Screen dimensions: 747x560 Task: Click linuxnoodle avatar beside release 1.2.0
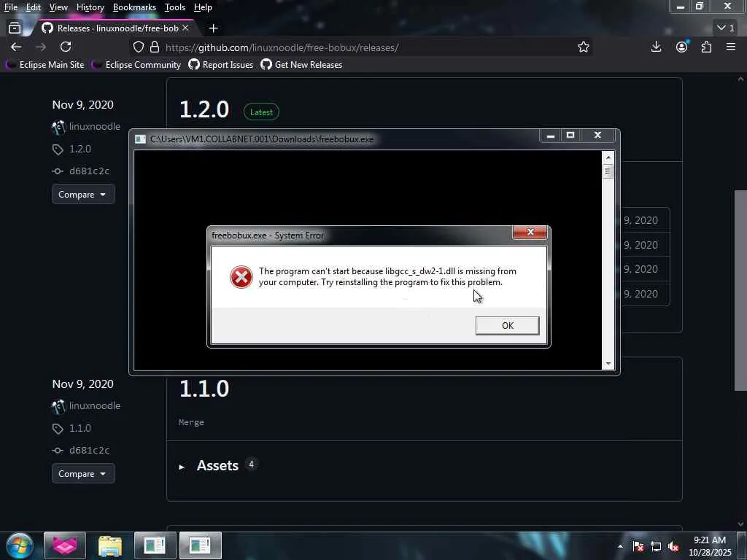(58, 127)
